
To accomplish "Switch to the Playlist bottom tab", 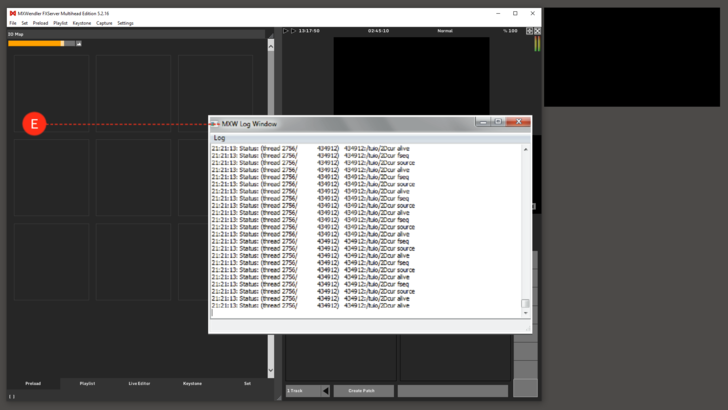I will [x=87, y=384].
